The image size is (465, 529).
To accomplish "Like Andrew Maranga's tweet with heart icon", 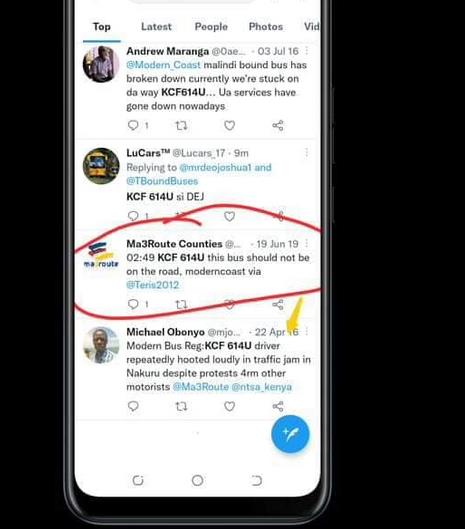I will [x=229, y=126].
